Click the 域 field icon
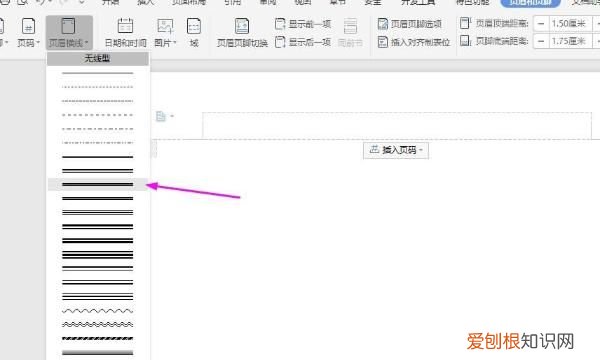Viewport: 600px width, 360px height. click(194, 33)
